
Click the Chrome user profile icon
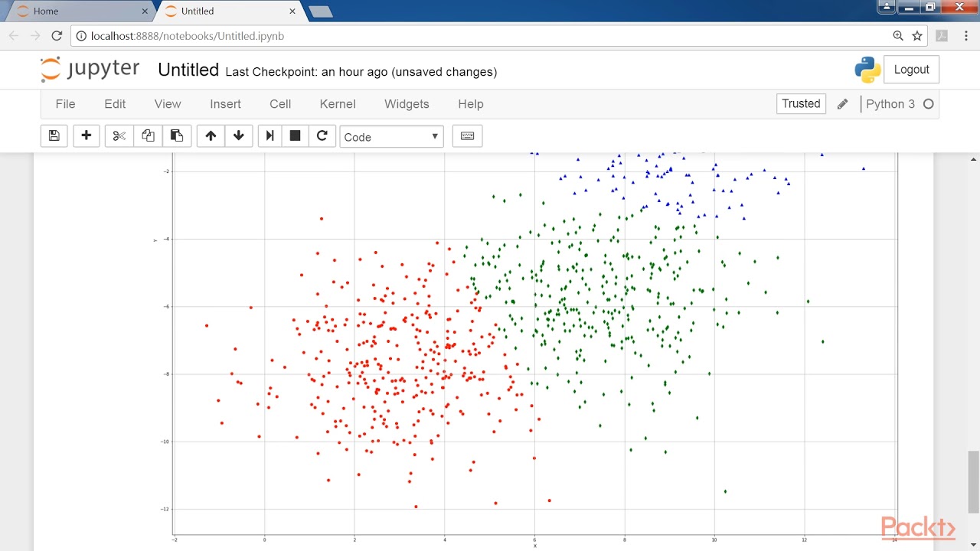point(886,6)
